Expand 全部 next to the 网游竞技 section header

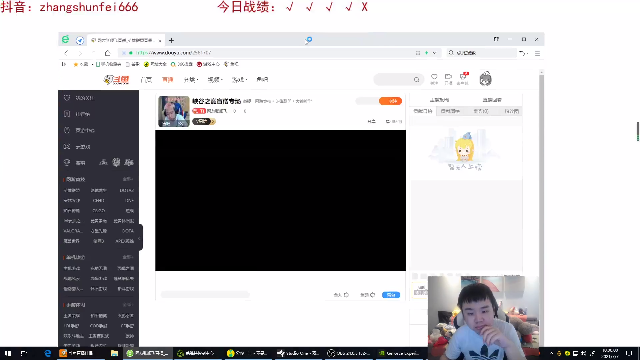128,179
